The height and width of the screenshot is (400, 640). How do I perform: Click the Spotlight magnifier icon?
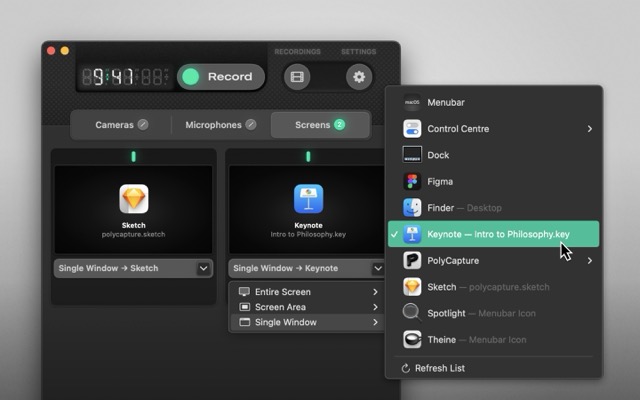click(x=411, y=313)
